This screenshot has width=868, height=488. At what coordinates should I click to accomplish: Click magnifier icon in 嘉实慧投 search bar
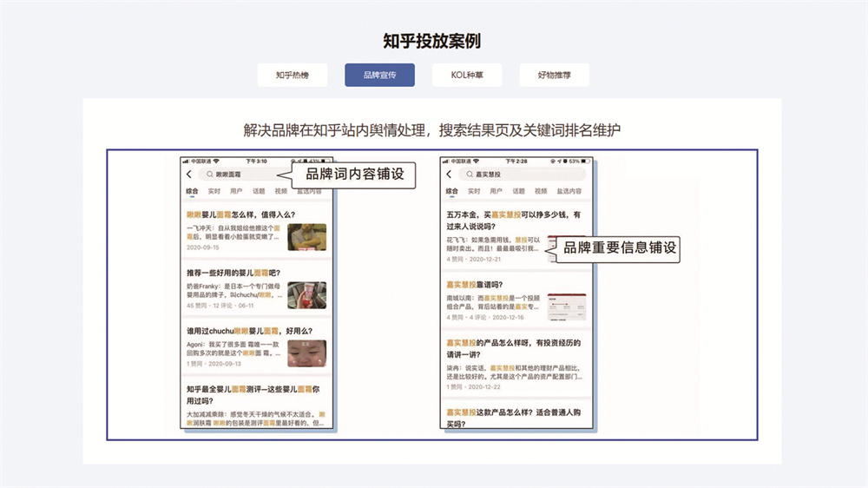pyautogui.click(x=468, y=175)
